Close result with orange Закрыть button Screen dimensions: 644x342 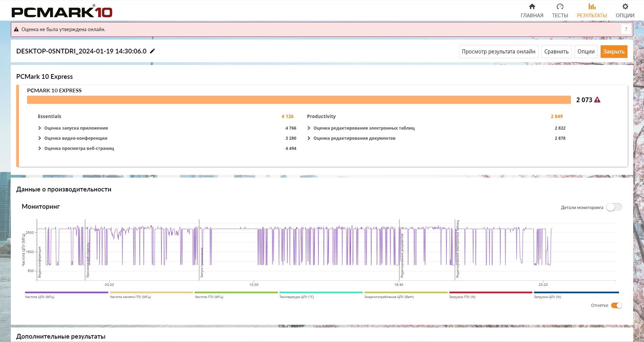(614, 51)
